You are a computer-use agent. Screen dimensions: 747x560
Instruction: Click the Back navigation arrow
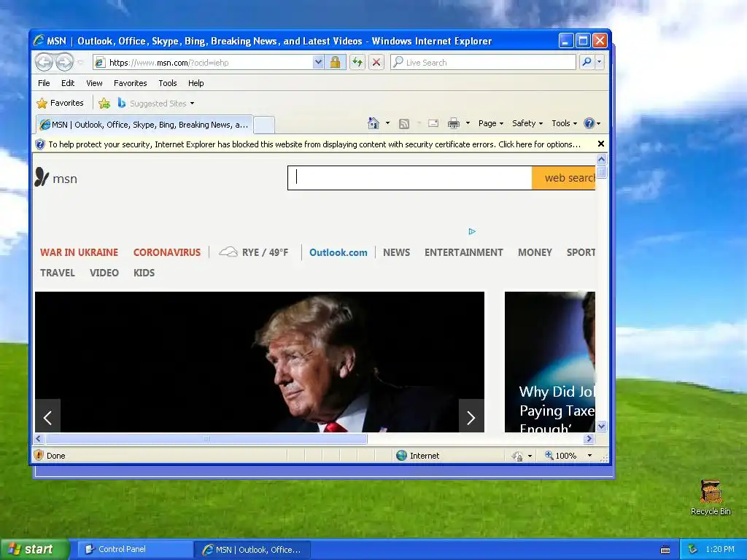(x=44, y=62)
